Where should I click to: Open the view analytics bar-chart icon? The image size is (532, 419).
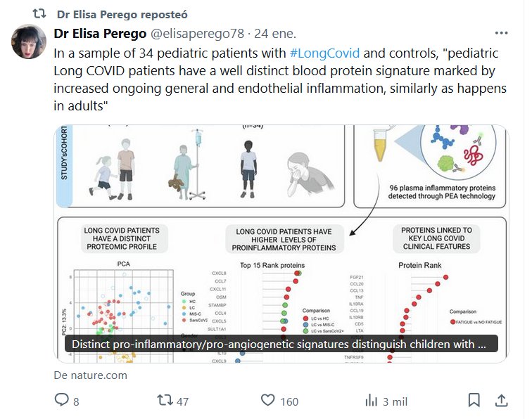tap(371, 400)
